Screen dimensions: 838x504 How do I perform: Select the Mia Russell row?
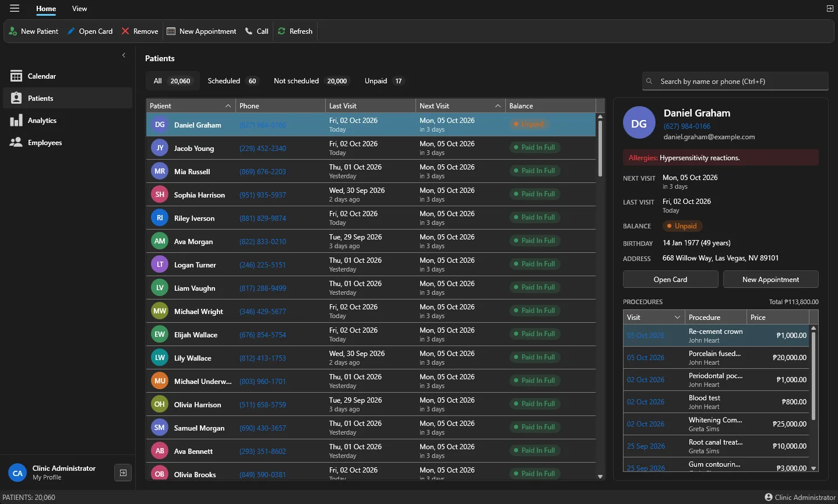[x=371, y=171]
